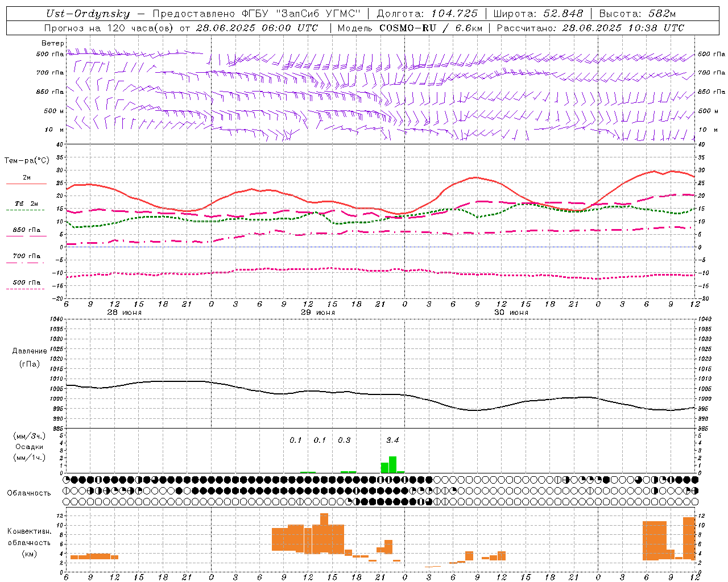Select the 29 июня date label
The width and height of the screenshot is (728, 582).
[318, 313]
